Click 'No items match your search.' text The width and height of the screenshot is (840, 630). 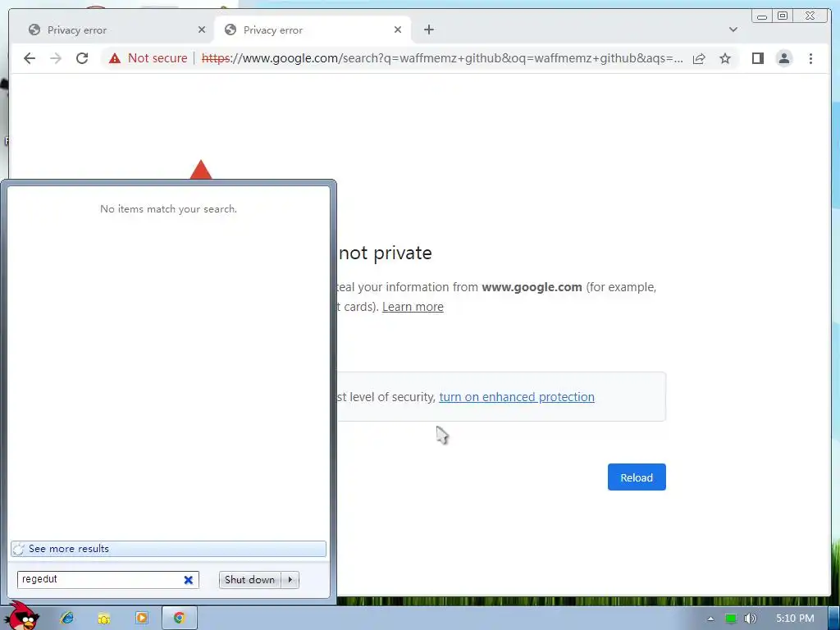point(168,209)
